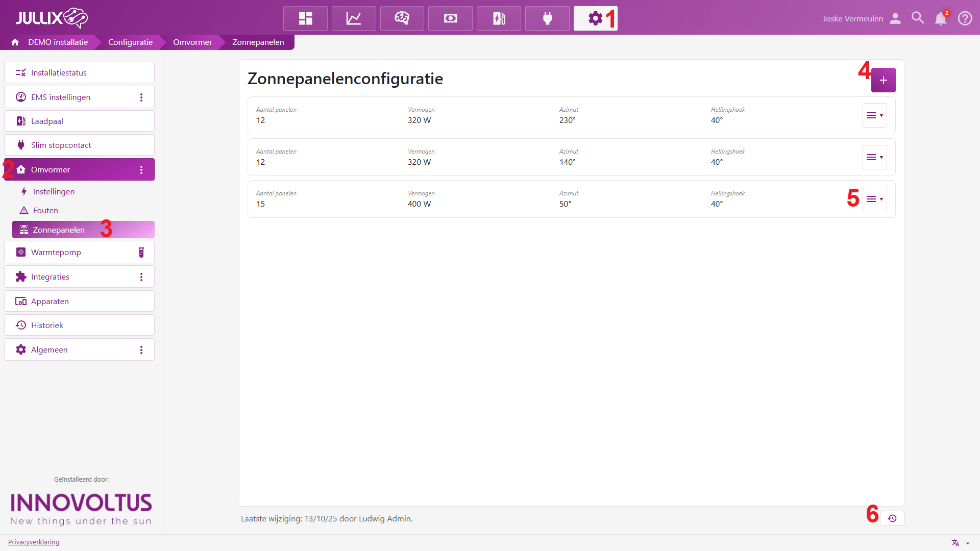This screenshot has height=551, width=980.
Task: Click the plug icon in top bar
Action: point(547,18)
